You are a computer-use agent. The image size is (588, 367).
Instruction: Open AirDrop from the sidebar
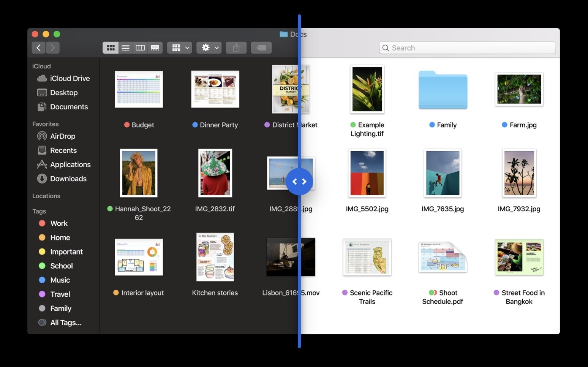(x=63, y=136)
